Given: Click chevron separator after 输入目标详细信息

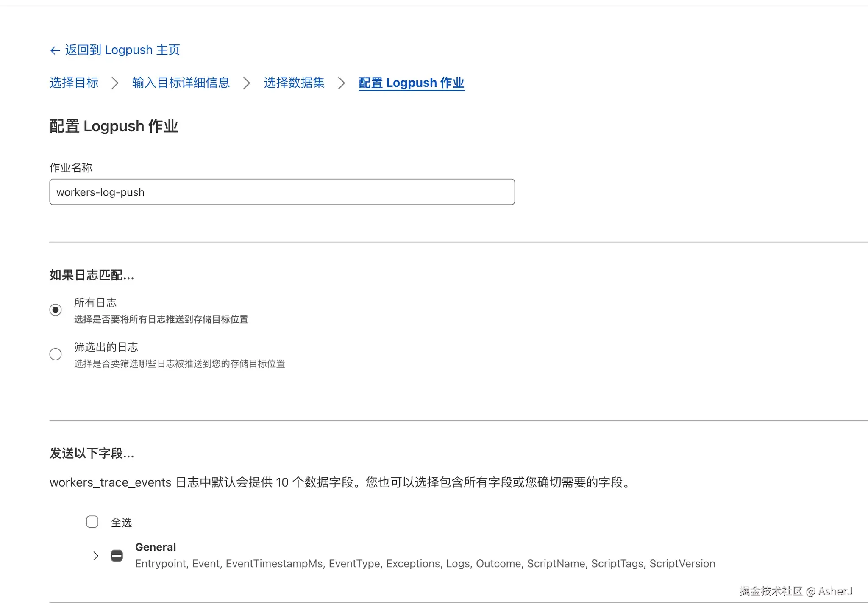Looking at the screenshot, I should [246, 83].
